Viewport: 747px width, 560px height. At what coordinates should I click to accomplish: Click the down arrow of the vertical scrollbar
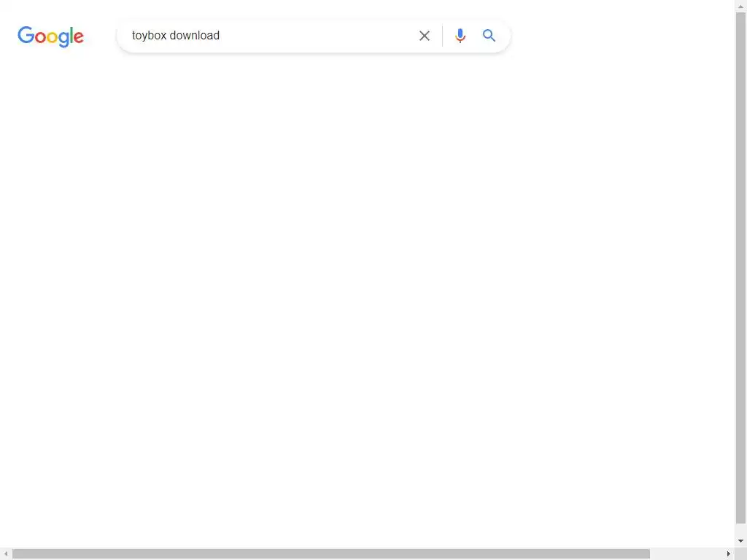pyautogui.click(x=741, y=541)
